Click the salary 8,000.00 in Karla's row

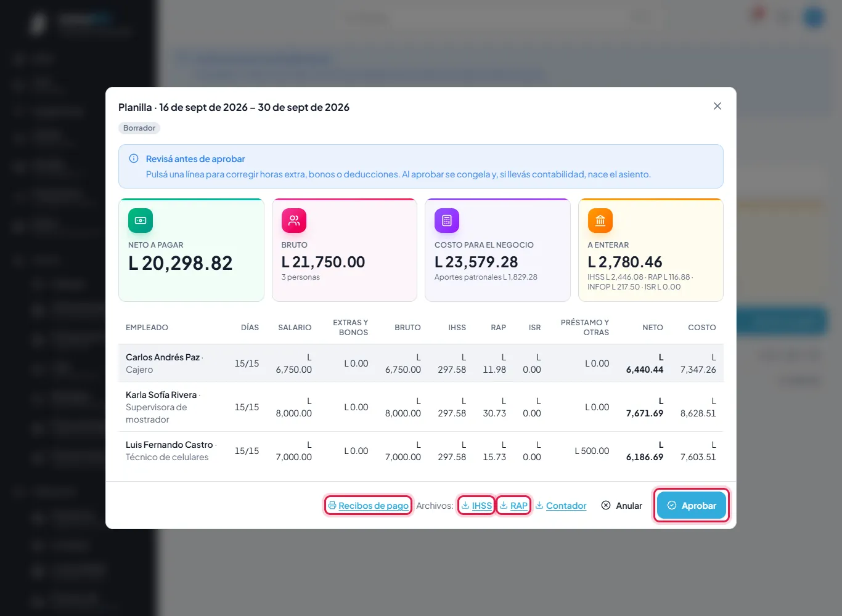coord(294,407)
